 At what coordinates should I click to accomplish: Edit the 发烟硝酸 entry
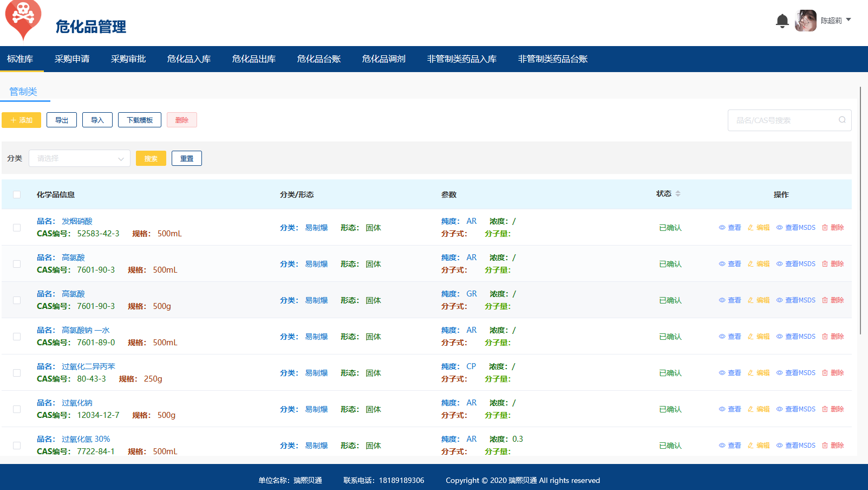pos(759,228)
